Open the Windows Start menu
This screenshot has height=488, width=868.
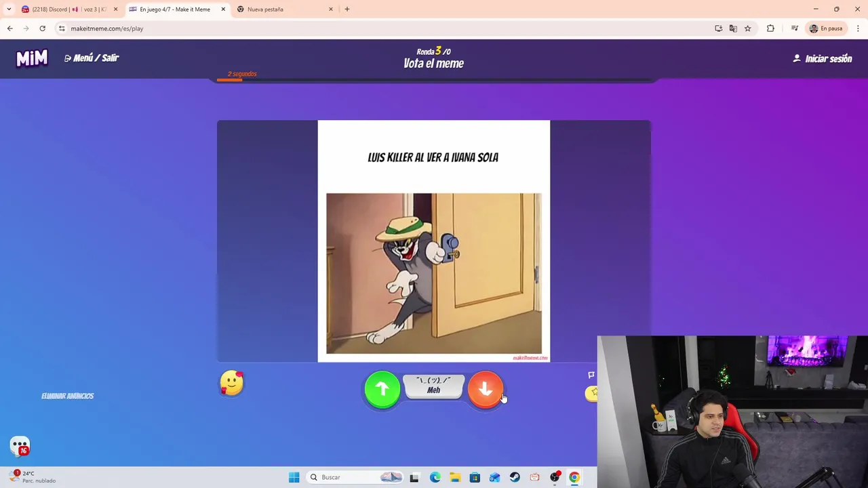coord(294,477)
